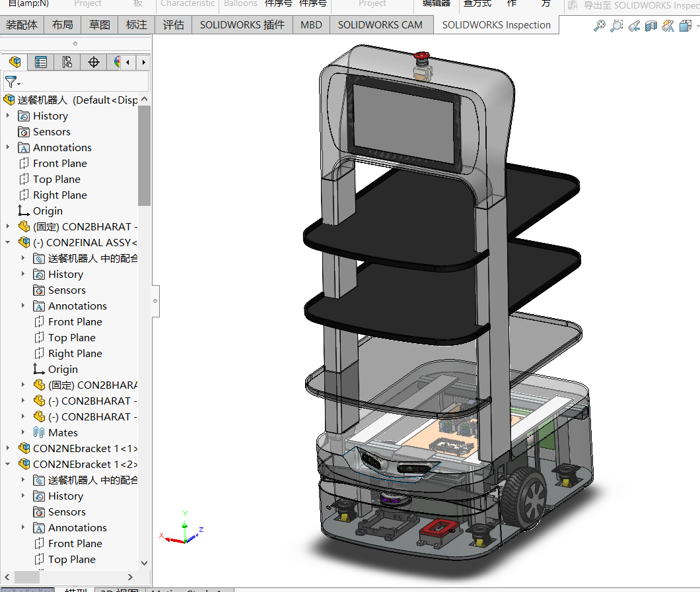This screenshot has height=592, width=700.
Task: Click the feature tree vertical scrollbar thumb
Action: pyautogui.click(x=144, y=155)
